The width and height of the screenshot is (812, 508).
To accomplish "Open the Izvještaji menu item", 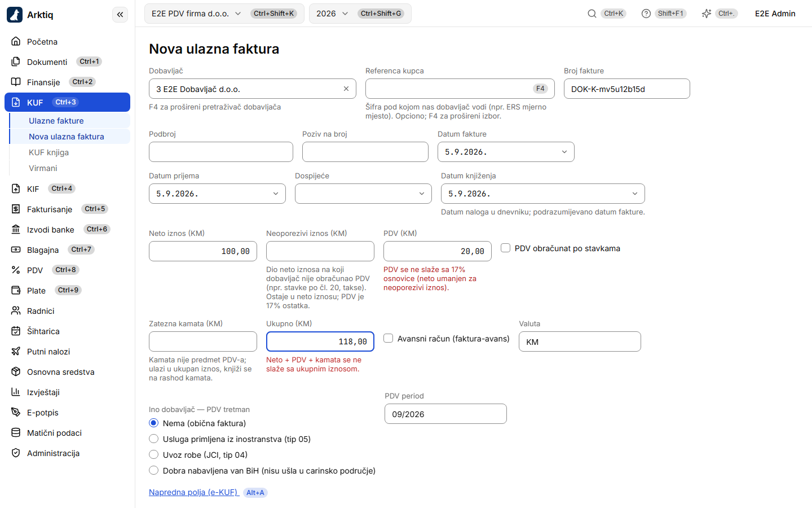I will [67, 392].
